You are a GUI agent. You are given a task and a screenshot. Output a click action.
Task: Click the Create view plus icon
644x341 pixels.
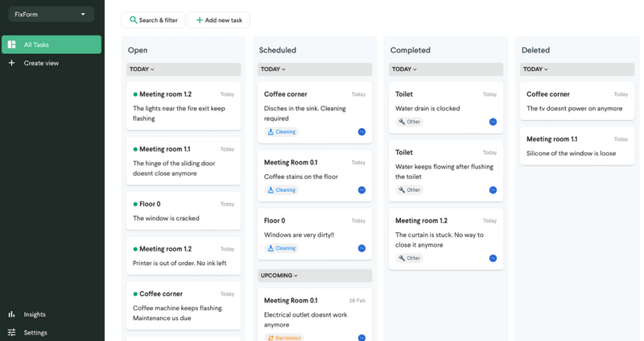point(11,63)
